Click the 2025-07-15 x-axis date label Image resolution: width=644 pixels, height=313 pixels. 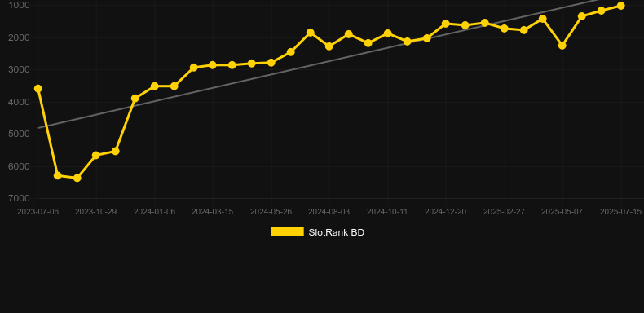[x=620, y=212]
